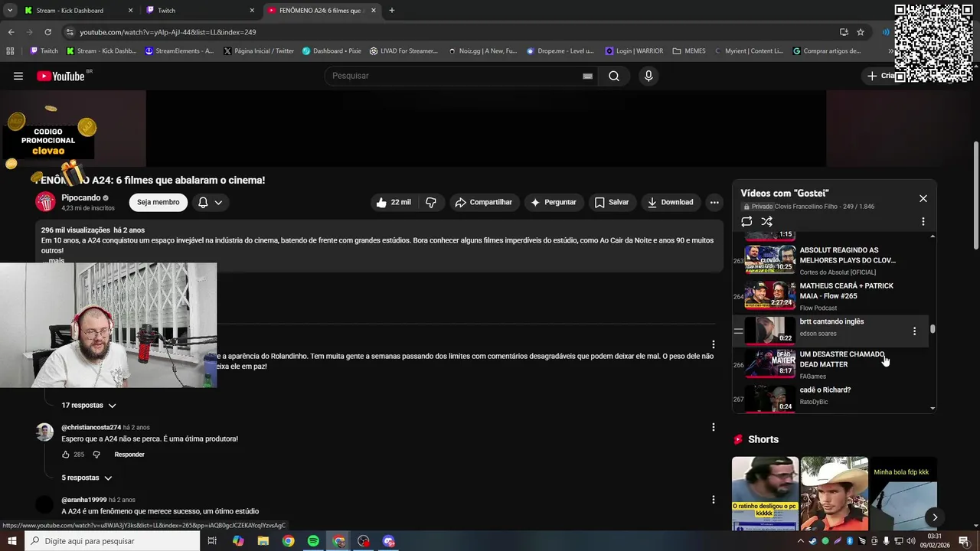This screenshot has width=980, height=551.
Task: Go to the YouTube home logo
Action: (x=60, y=76)
